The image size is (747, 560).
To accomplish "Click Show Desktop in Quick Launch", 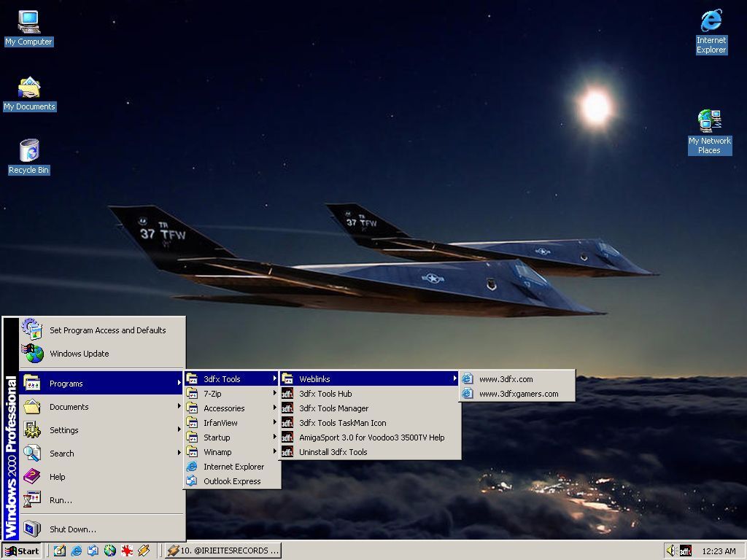I will [60, 551].
